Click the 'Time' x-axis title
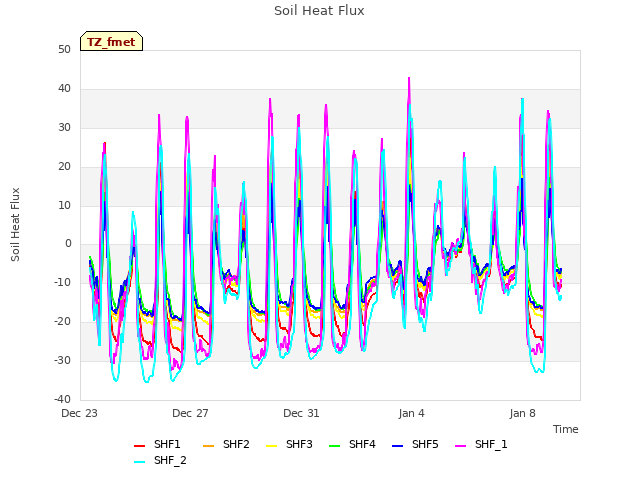 pyautogui.click(x=566, y=429)
